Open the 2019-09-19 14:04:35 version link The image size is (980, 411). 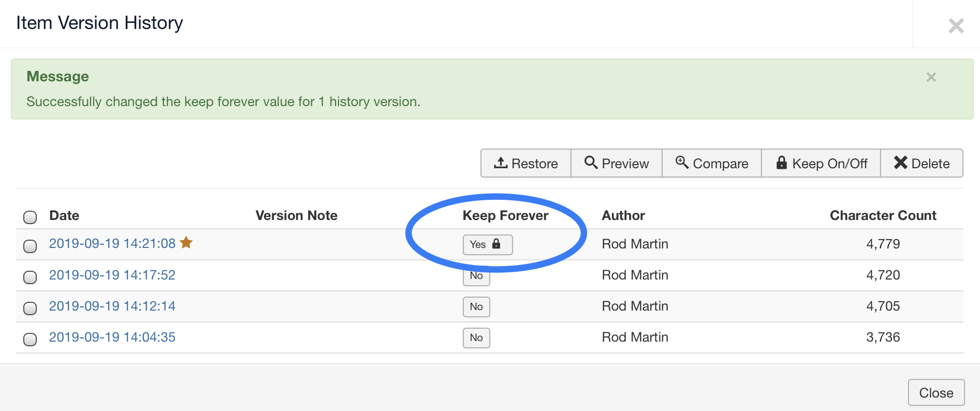click(x=112, y=337)
